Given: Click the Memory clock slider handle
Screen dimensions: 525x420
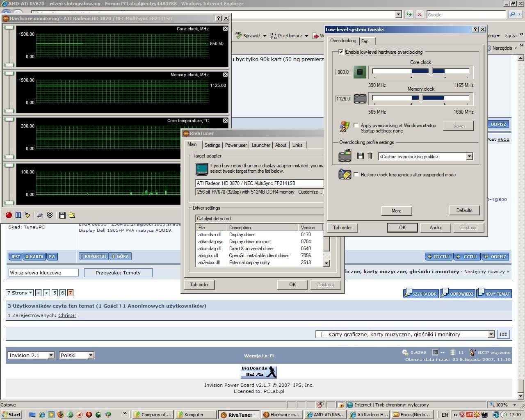Looking at the screenshot, I should (x=421, y=98).
